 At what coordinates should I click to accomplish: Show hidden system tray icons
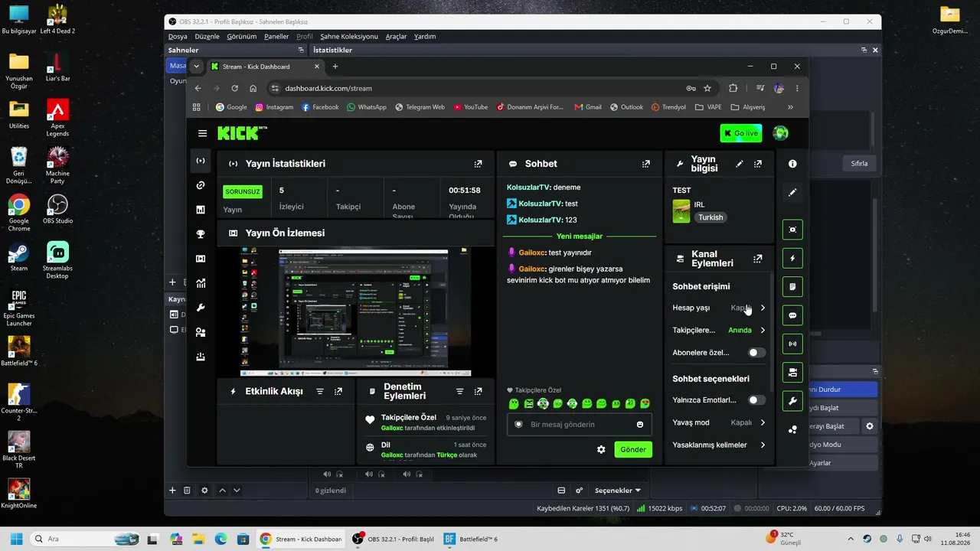(x=851, y=539)
